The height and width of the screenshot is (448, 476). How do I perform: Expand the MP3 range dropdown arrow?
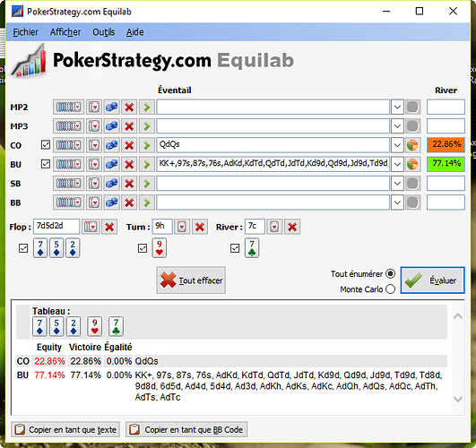pos(397,126)
